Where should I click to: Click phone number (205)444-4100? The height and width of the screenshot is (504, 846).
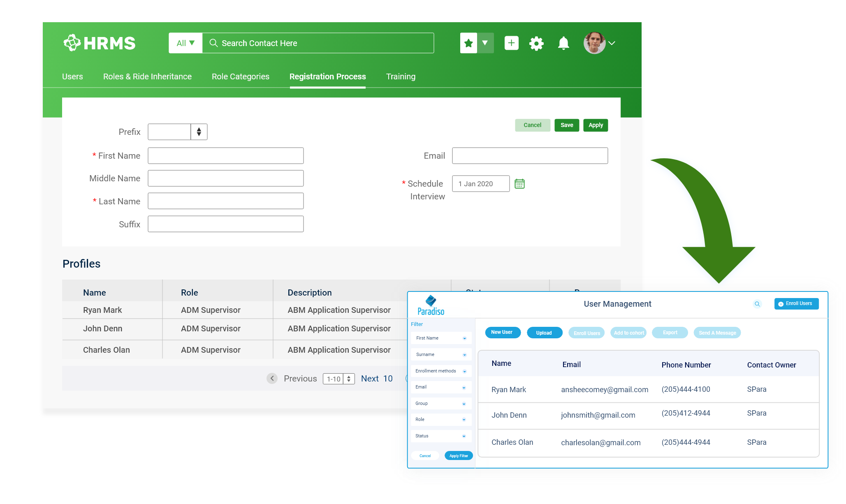686,389
